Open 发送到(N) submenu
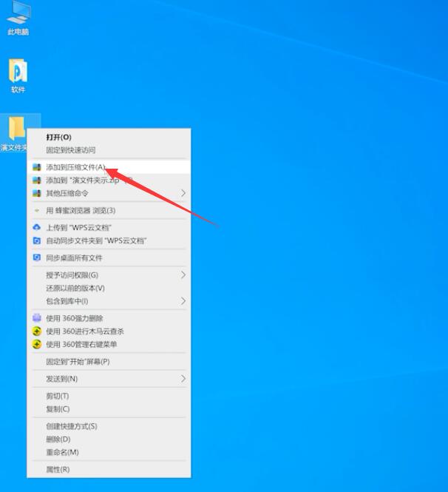Image resolution: width=448 pixels, height=492 pixels. click(x=109, y=379)
